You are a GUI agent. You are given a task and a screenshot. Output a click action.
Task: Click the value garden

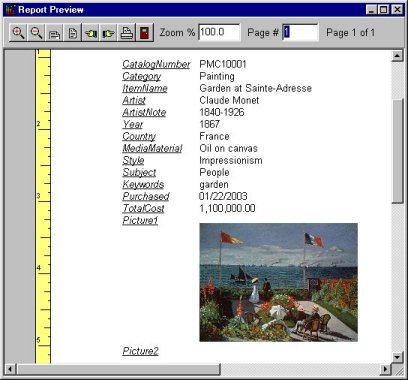[214, 185]
